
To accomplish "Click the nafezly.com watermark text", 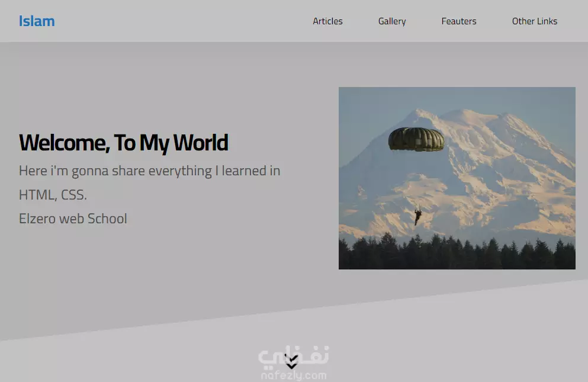I will point(293,375).
